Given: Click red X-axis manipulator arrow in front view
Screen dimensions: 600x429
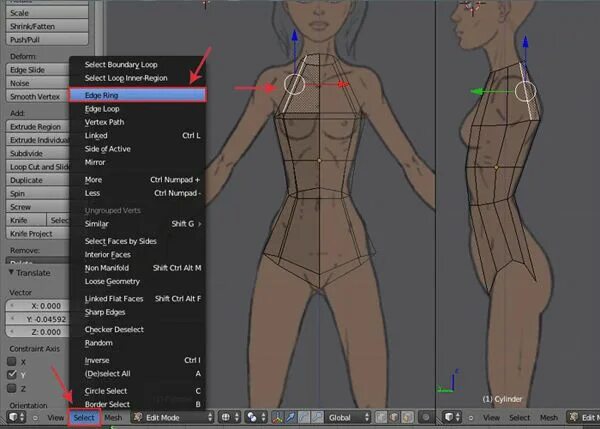Looking at the screenshot, I should pos(342,84).
